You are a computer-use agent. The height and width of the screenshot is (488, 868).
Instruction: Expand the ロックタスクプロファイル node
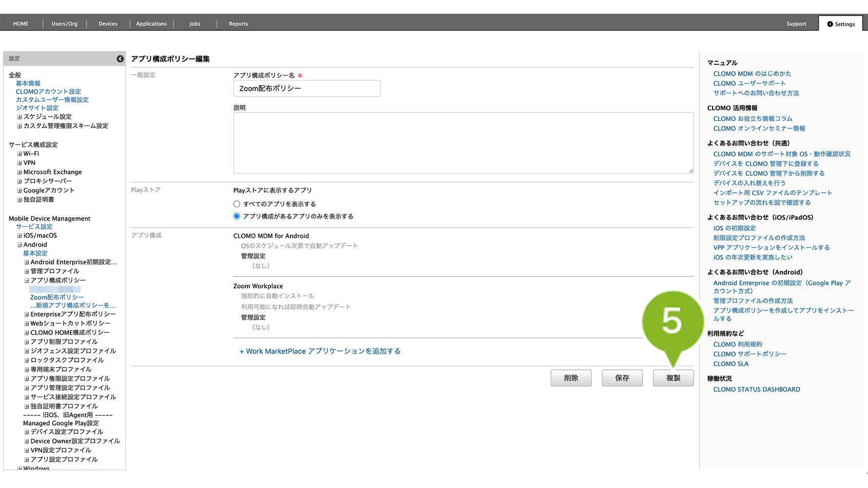(27, 361)
